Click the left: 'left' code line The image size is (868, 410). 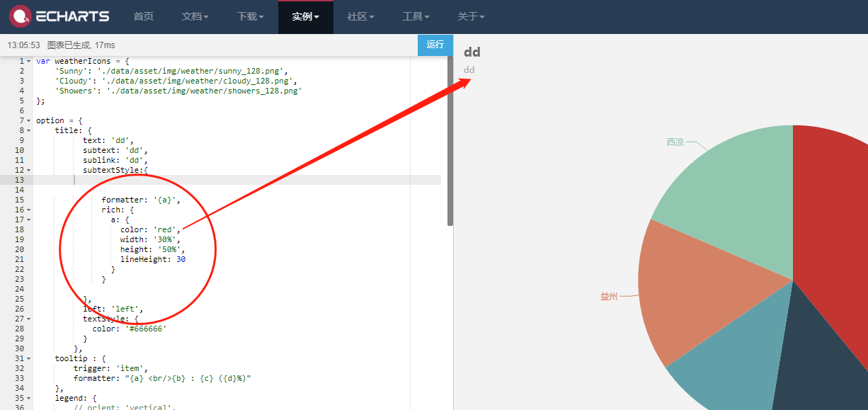pos(113,309)
